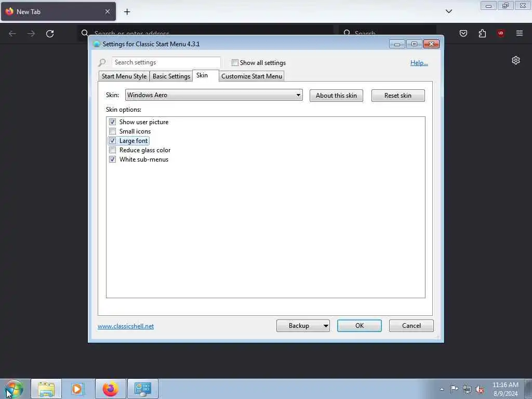
Task: Click the Show Desktop strip in the taskbar
Action: (x=528, y=389)
